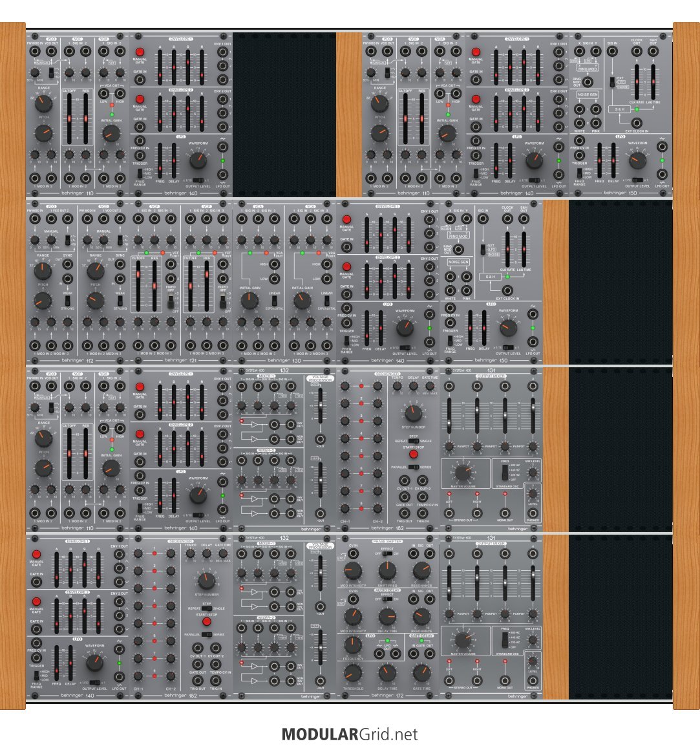The width and height of the screenshot is (700, 748).
Task: Select PITCH knob on first VCO of 112
Action: pos(43,301)
